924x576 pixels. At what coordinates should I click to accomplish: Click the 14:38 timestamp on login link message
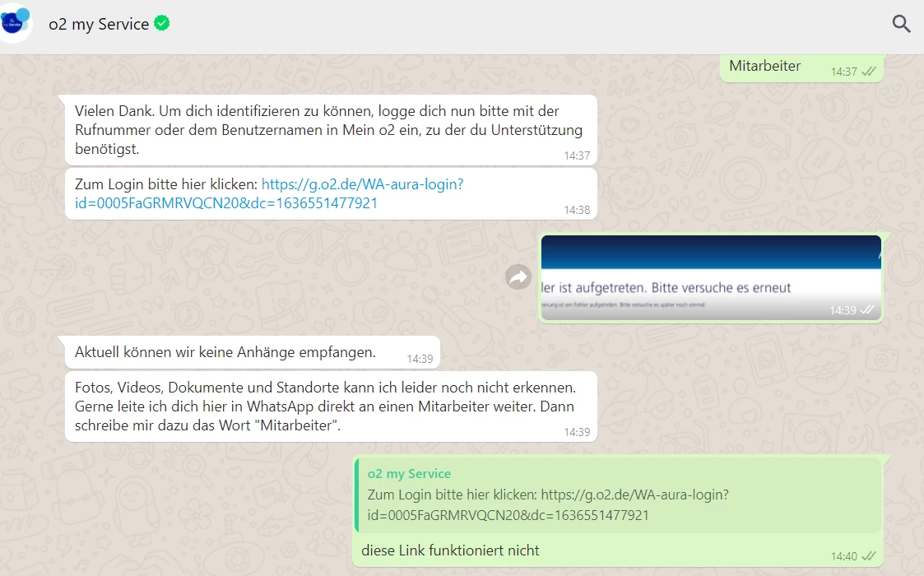tap(577, 210)
